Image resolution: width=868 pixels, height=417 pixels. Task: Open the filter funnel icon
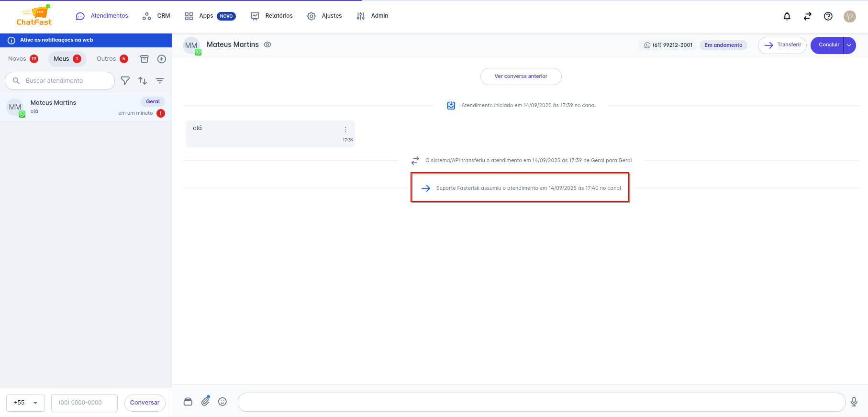(125, 81)
